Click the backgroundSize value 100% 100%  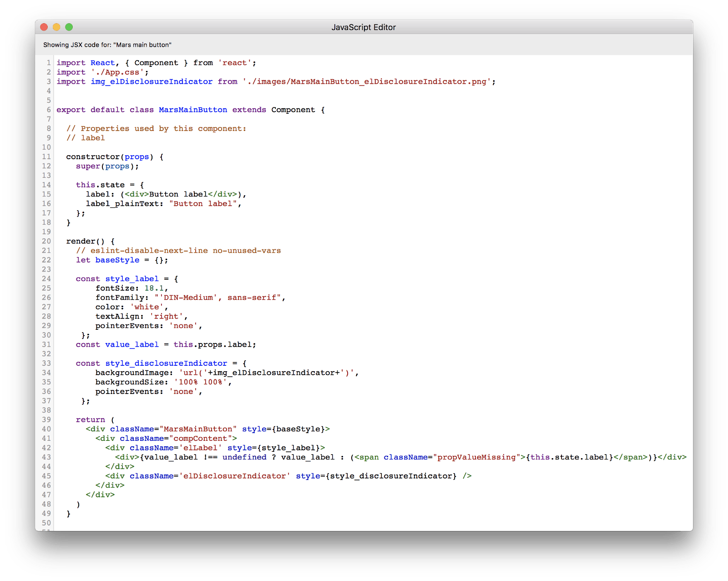[203, 382]
